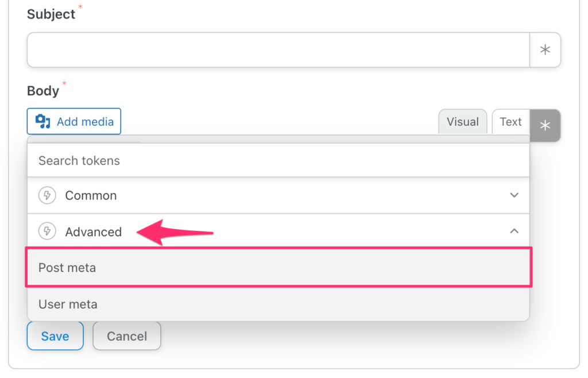588x378 pixels.
Task: Click the lightning icon beside Advanced
Action: [47, 232]
